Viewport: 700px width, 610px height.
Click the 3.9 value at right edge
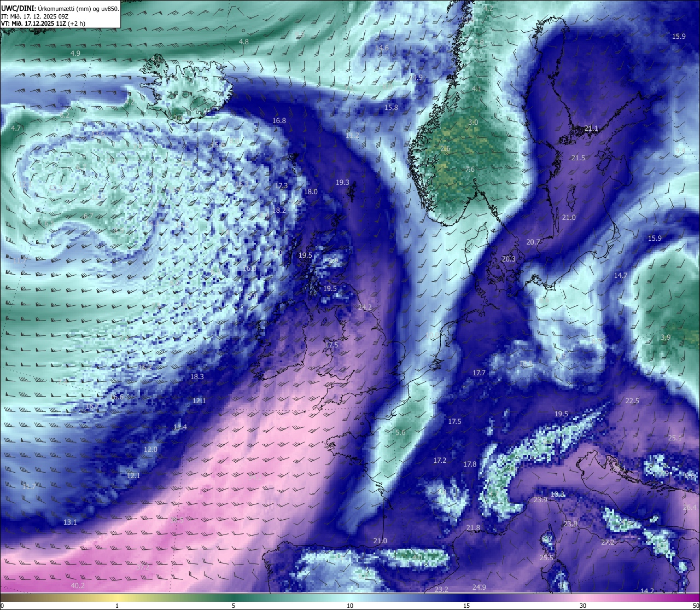click(665, 338)
